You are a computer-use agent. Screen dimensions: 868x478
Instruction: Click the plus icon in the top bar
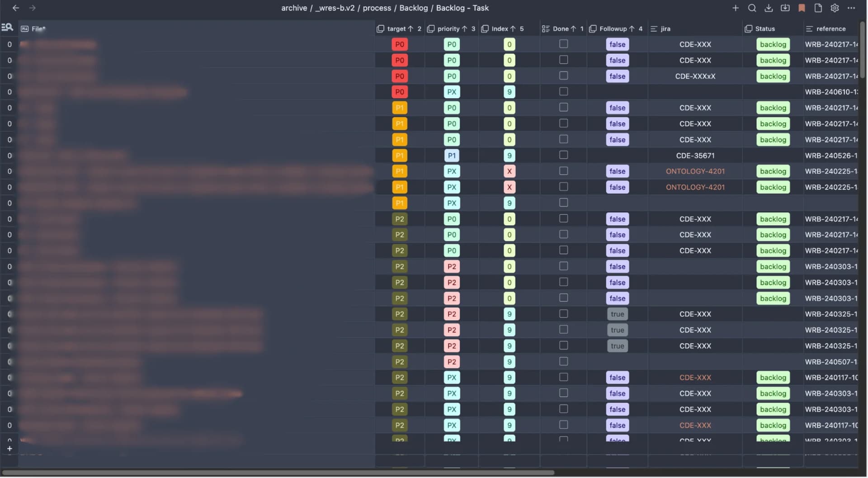[x=735, y=8]
